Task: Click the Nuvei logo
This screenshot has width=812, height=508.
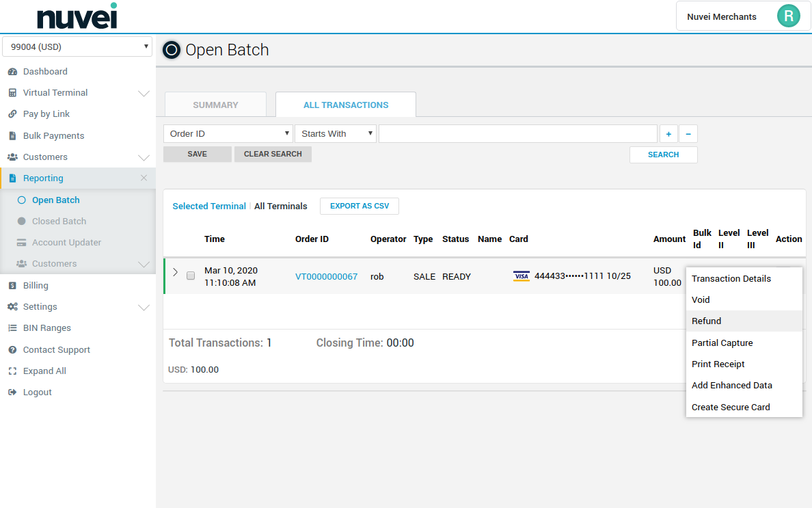Action: click(x=77, y=16)
